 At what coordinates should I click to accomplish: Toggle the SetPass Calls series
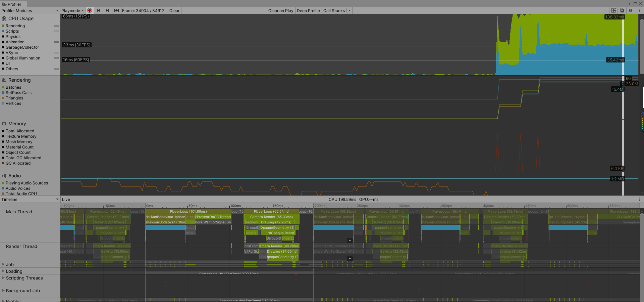pos(3,93)
